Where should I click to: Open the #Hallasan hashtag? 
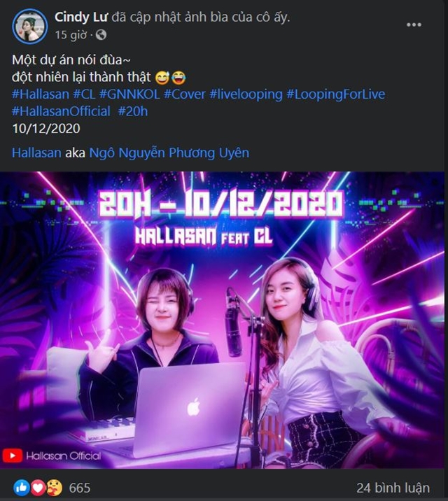[40, 94]
